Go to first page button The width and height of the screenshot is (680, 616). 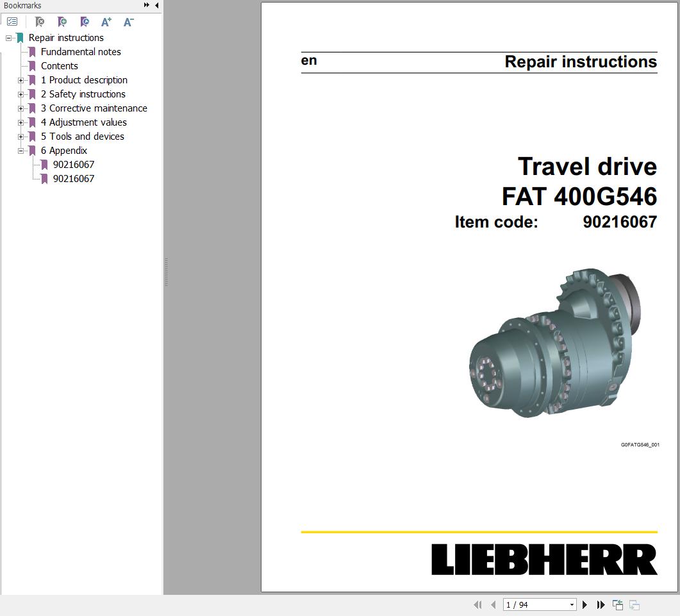tap(477, 604)
